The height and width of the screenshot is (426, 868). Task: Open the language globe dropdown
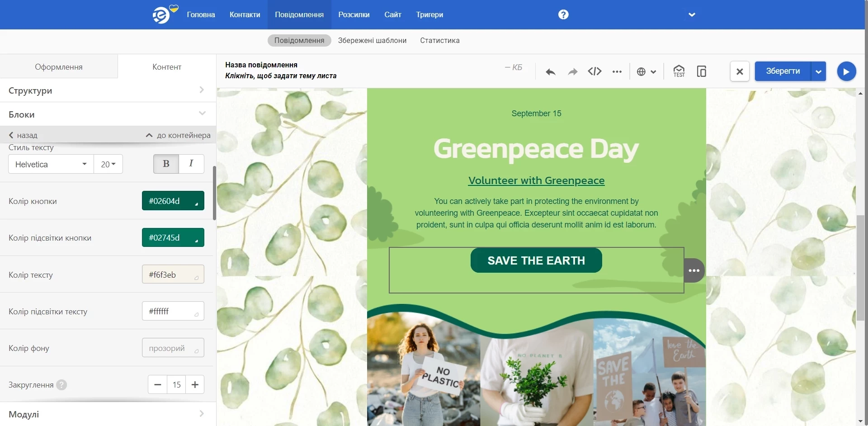coord(646,71)
